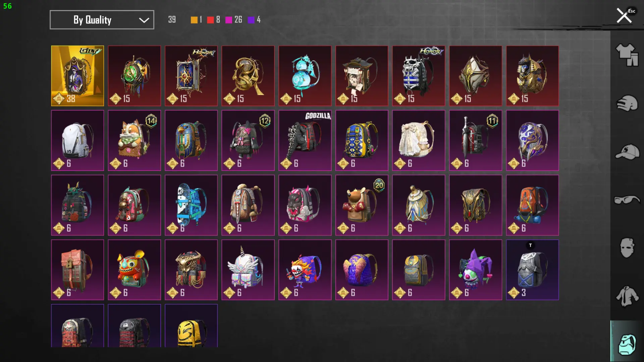Select the Godzilla backpack skin
Screen dimensions: 644x362
(x=305, y=140)
